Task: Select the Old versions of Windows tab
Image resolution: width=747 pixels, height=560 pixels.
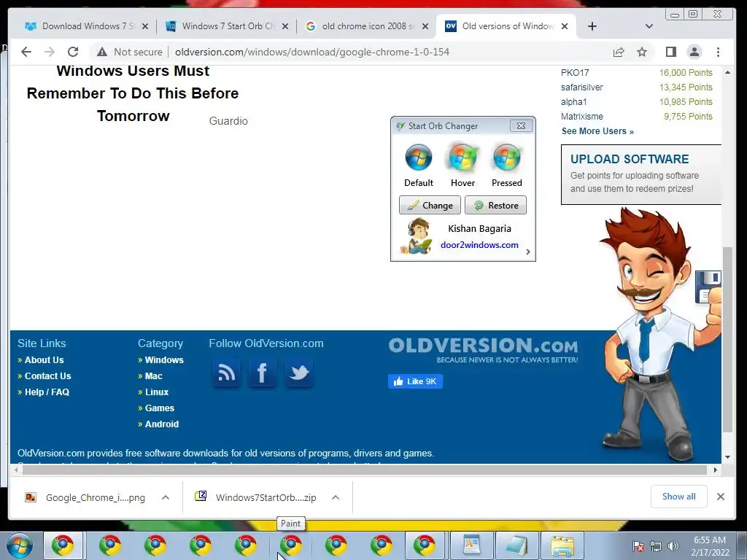Action: point(508,26)
